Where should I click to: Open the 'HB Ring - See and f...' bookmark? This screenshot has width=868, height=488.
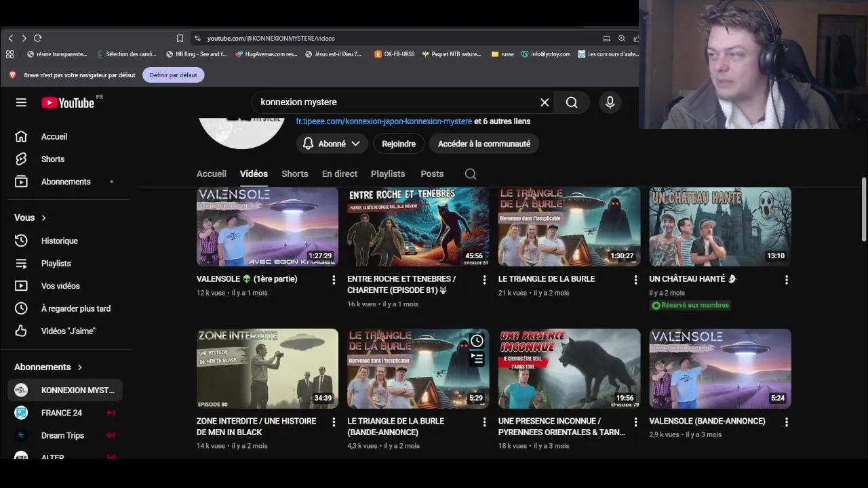pyautogui.click(x=196, y=54)
